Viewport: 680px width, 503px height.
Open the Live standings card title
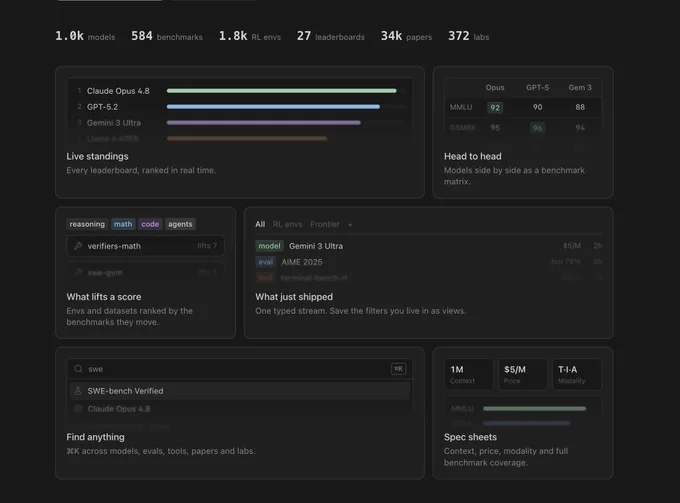[97, 156]
